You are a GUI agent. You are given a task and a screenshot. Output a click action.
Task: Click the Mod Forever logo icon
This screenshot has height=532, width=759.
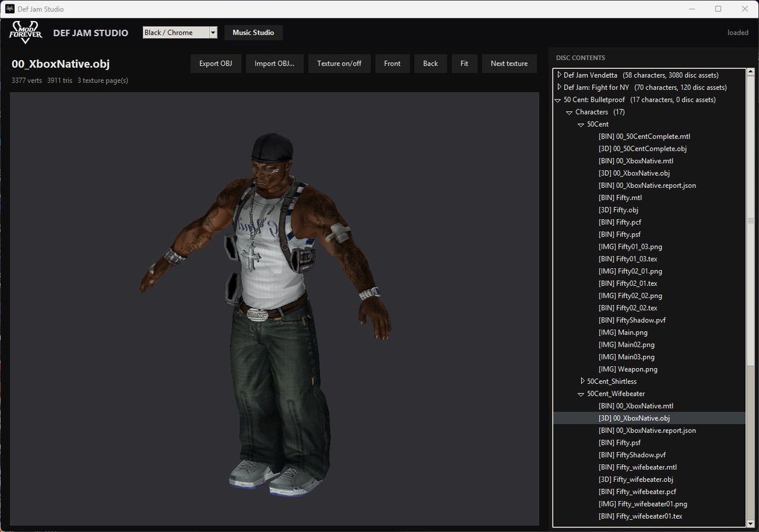click(x=25, y=32)
